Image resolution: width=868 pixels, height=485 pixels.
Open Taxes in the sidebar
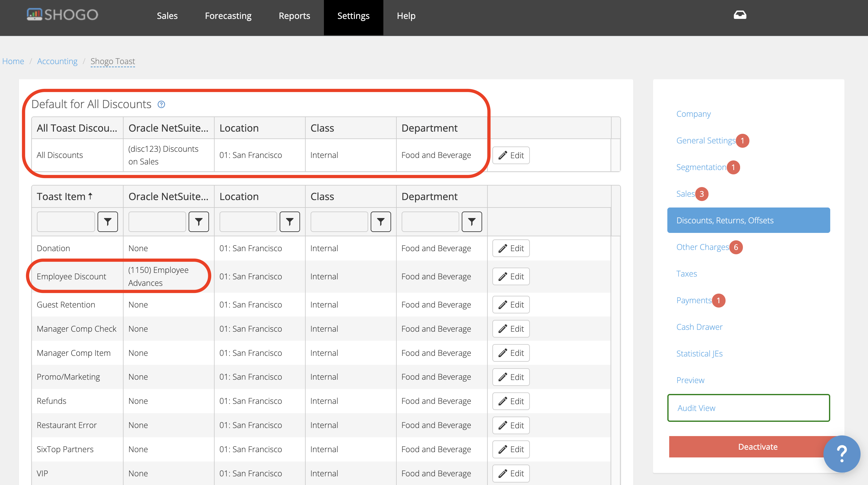[x=687, y=274]
